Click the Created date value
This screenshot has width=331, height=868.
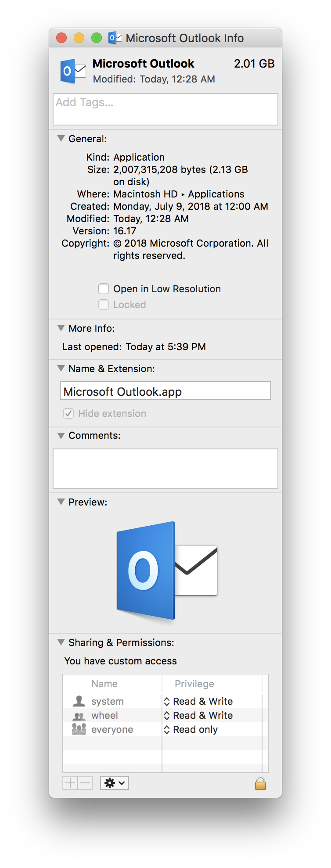[191, 206]
